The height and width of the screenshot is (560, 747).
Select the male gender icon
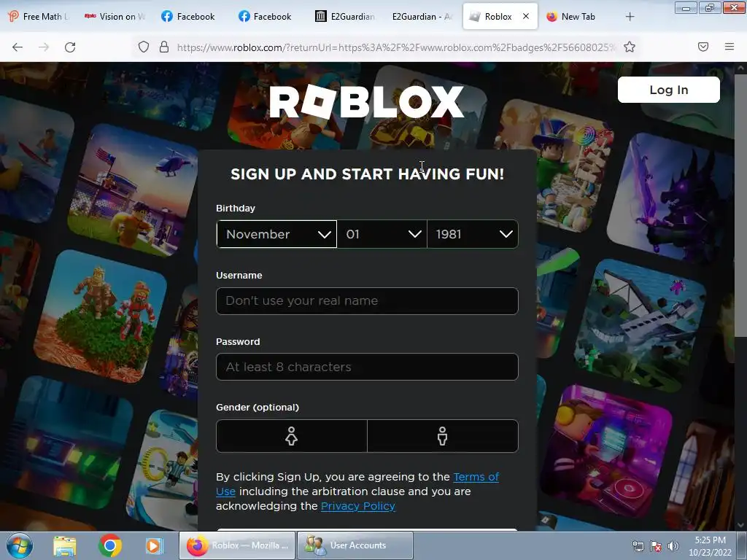[x=443, y=436]
